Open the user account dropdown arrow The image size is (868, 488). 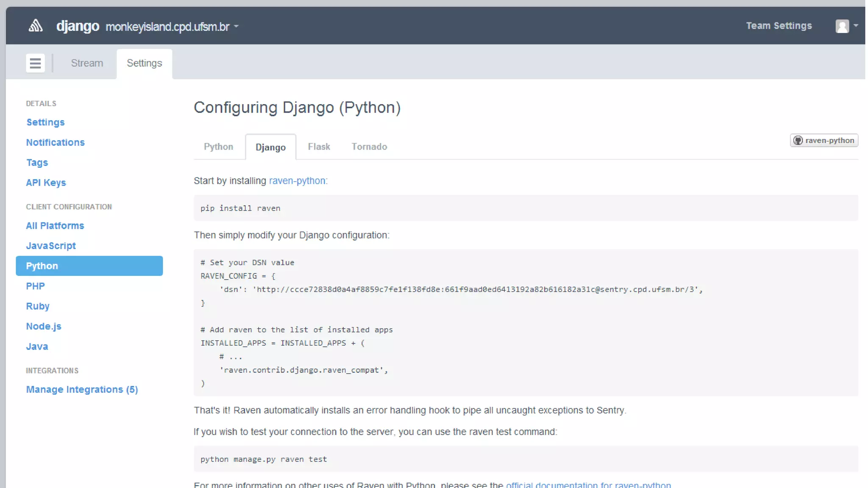856,26
